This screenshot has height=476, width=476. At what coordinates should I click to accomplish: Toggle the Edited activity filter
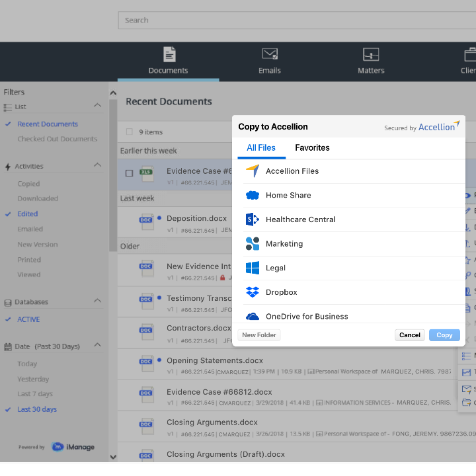pos(28,214)
